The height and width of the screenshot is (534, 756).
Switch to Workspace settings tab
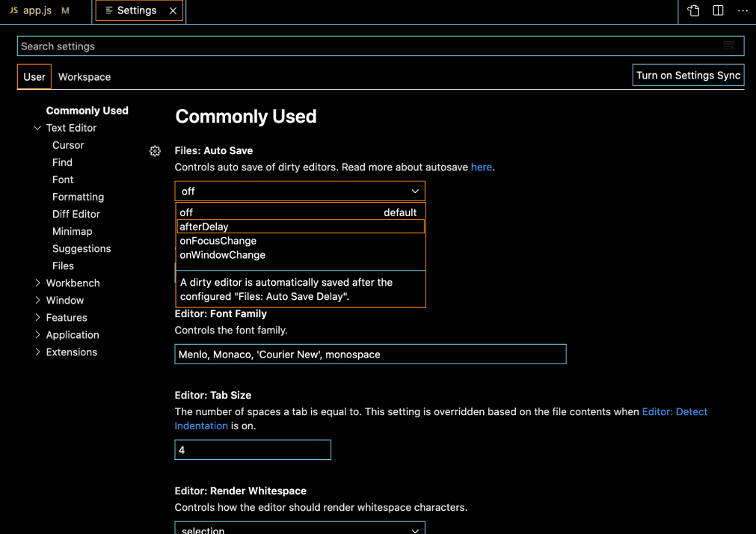pyautogui.click(x=84, y=77)
